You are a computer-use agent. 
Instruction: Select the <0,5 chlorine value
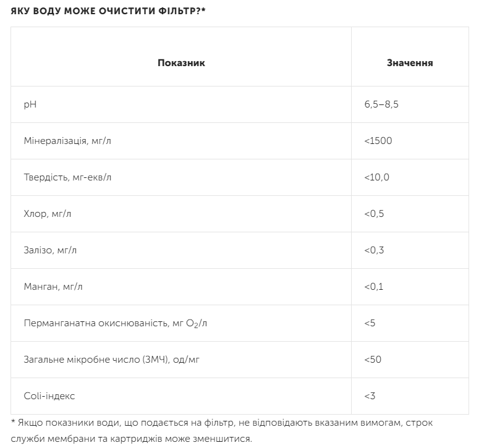(375, 214)
